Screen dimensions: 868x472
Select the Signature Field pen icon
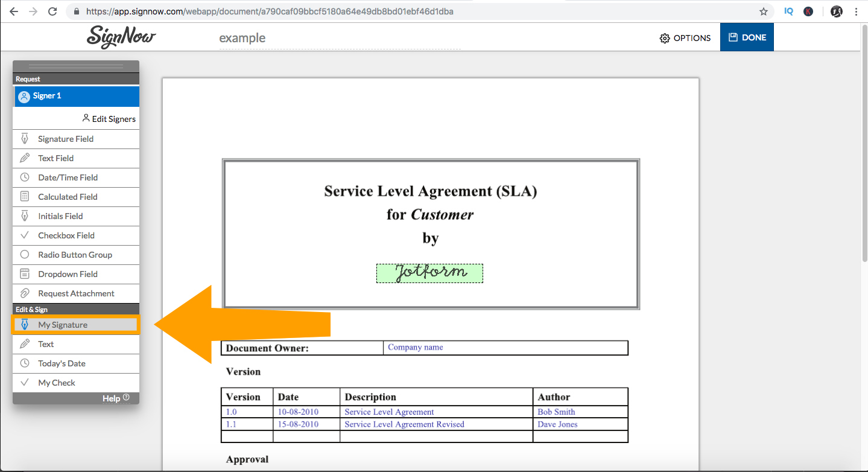click(x=25, y=139)
